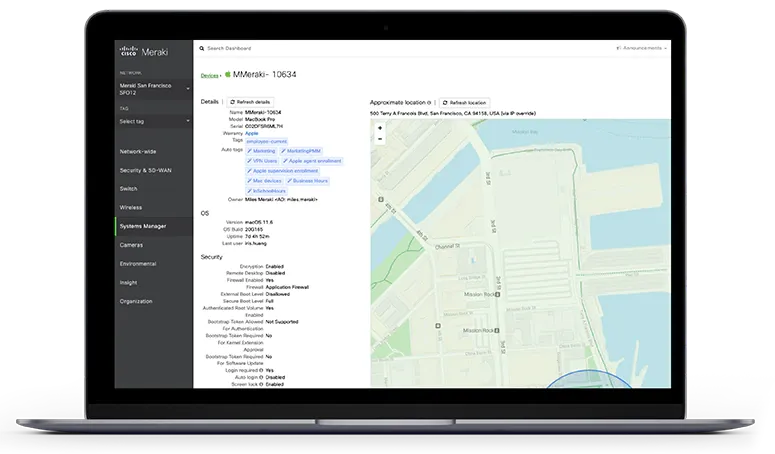Image resolution: width=775 pixels, height=454 pixels.
Task: Click the Uptime 7d 4h 52m value
Action: click(257, 237)
